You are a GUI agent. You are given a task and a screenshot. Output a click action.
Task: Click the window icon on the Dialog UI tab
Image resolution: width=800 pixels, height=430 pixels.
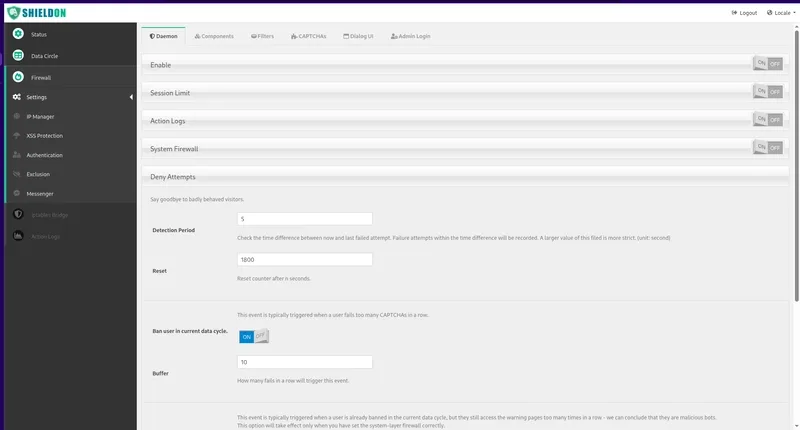tap(346, 36)
